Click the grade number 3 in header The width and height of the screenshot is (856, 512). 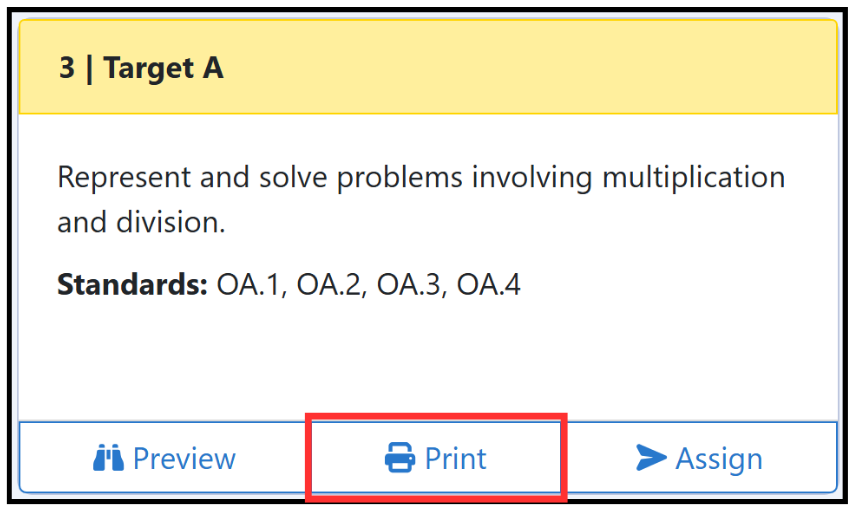(67, 68)
